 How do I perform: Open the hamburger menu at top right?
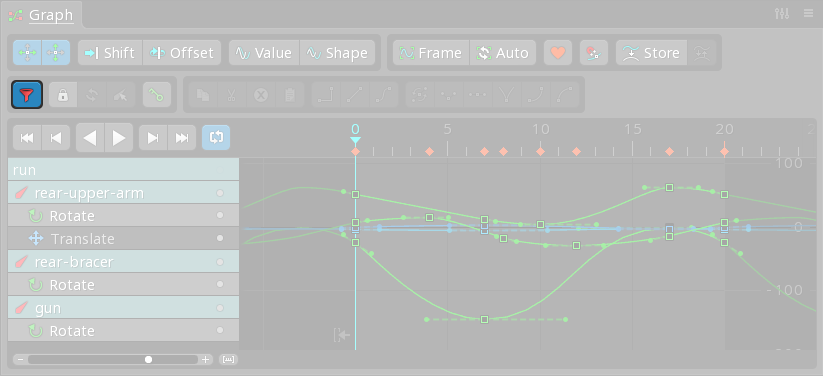pyautogui.click(x=808, y=14)
